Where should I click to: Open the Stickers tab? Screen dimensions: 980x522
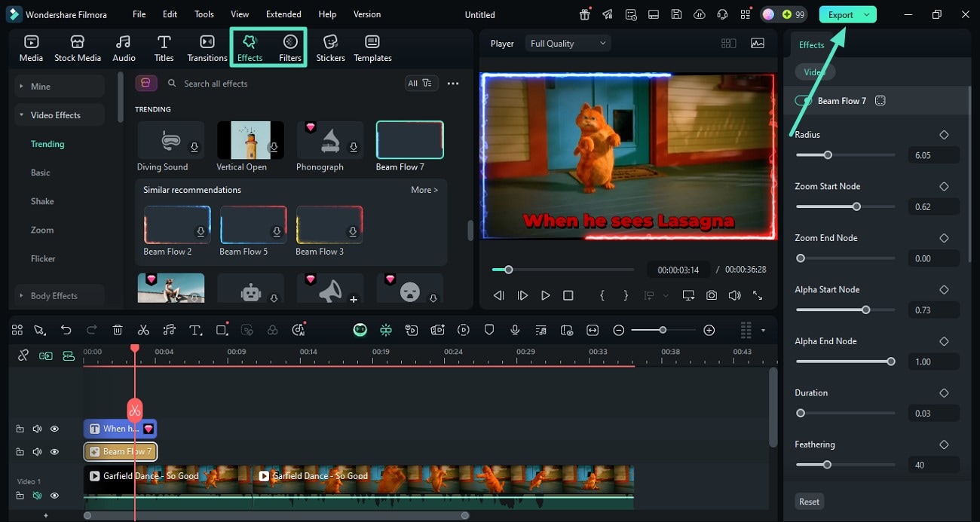point(330,48)
